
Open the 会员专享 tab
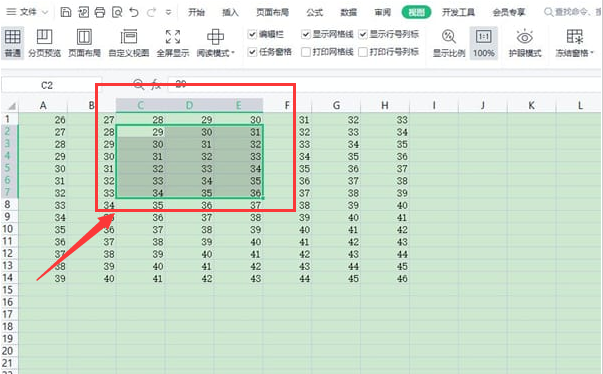509,13
